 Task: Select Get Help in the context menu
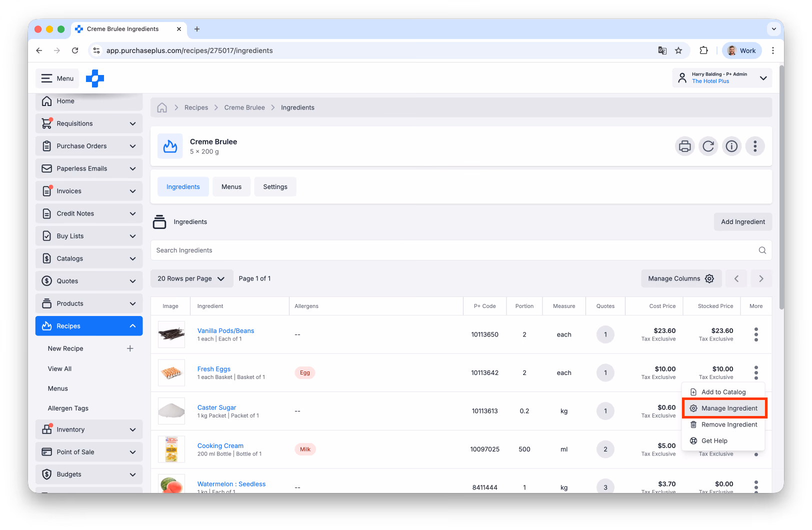click(x=723, y=441)
